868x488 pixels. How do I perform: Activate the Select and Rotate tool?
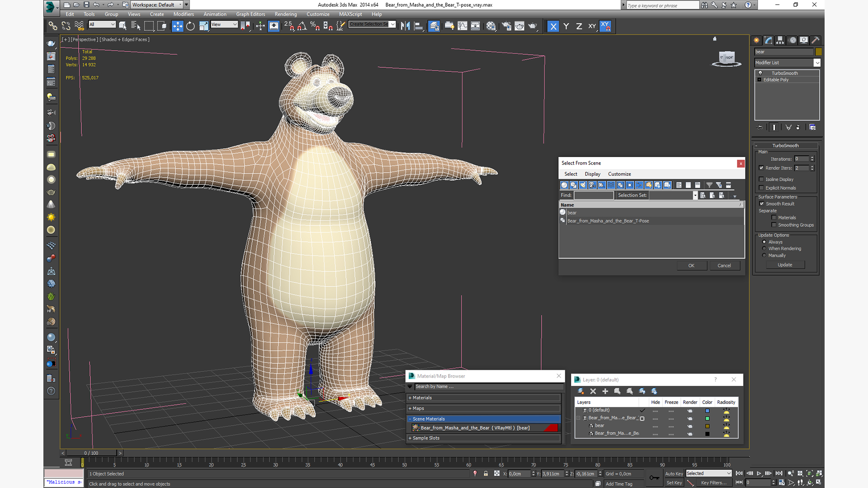[190, 26]
